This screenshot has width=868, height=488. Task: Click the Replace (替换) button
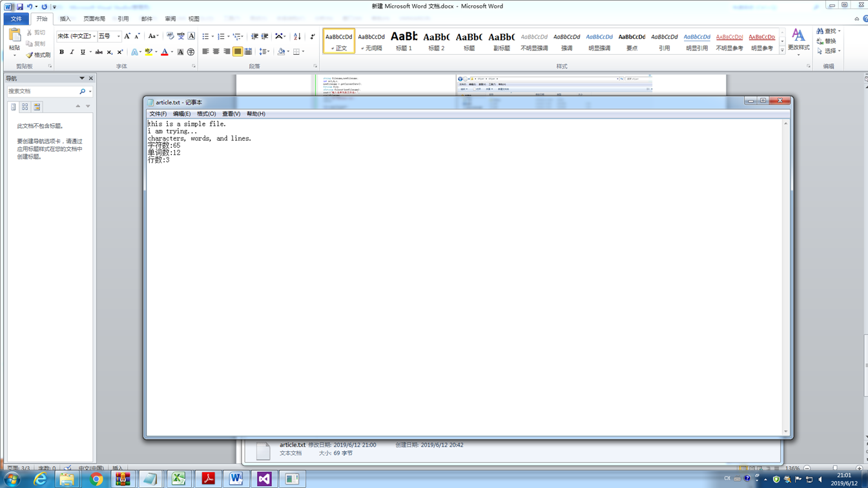tap(827, 41)
